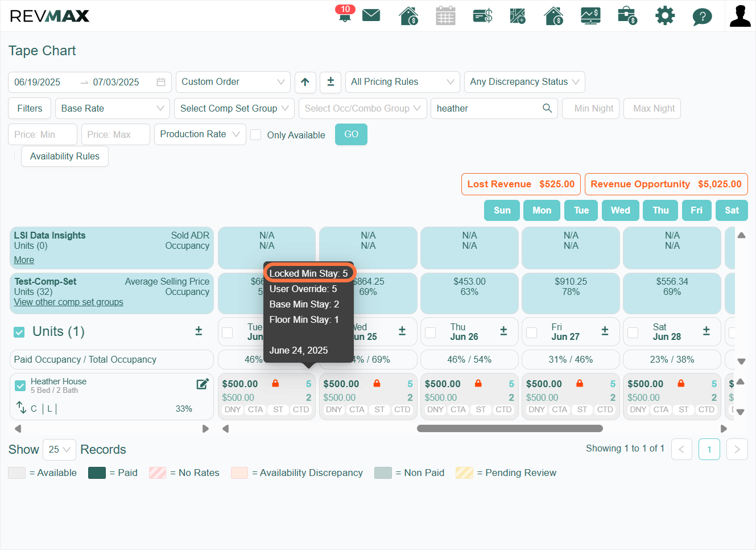The height and width of the screenshot is (550, 756).
Task: Click the GO button
Action: click(x=351, y=134)
